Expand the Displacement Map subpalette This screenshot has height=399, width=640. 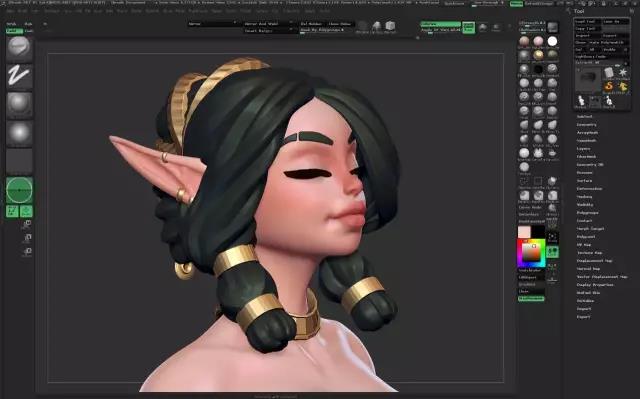pos(594,261)
